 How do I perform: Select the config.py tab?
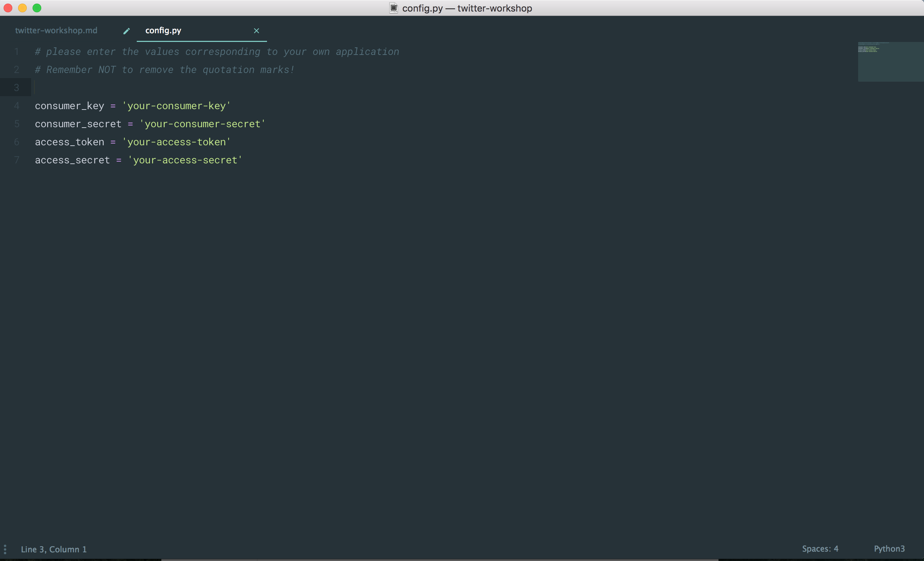pyautogui.click(x=163, y=30)
